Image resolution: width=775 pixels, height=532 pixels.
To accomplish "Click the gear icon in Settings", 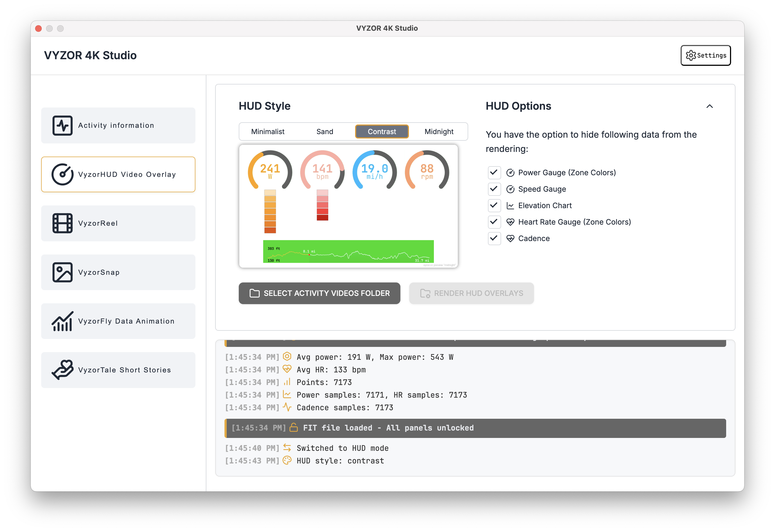I will click(690, 55).
